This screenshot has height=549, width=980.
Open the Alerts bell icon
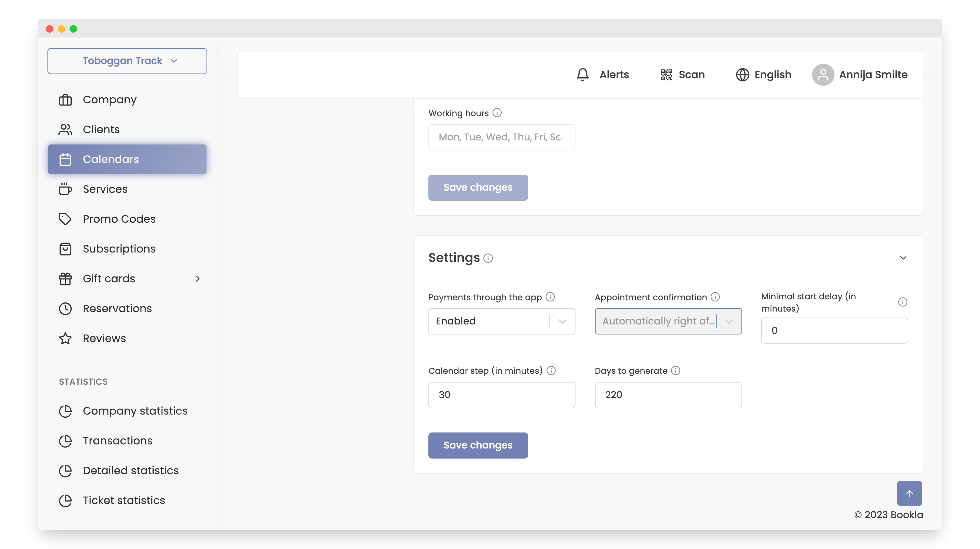pyautogui.click(x=582, y=74)
